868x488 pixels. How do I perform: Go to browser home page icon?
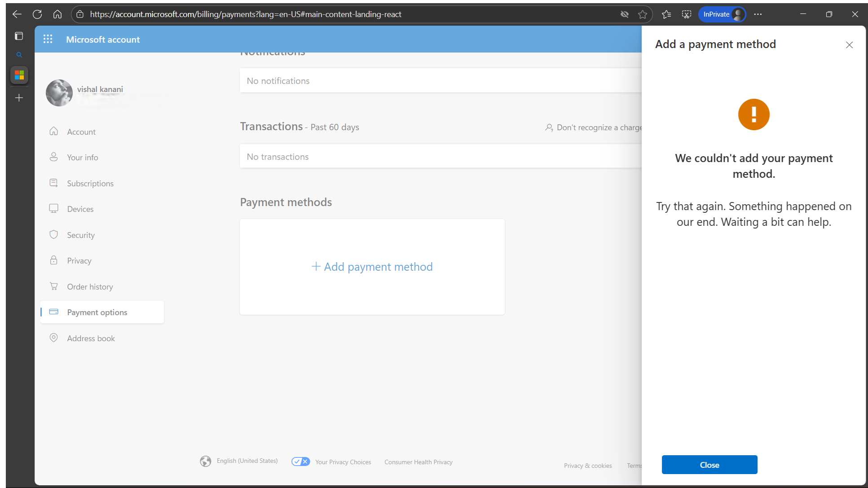click(57, 14)
